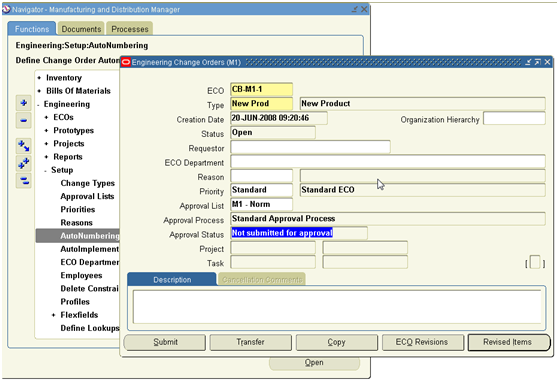
Task: Click the collapse all icon in Navigator
Action: coord(24,180)
